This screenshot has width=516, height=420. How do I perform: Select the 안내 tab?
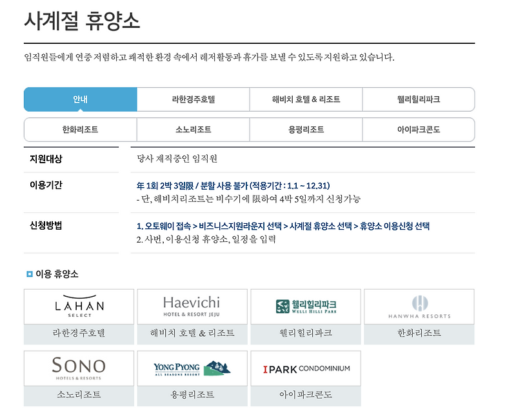pyautogui.click(x=80, y=99)
